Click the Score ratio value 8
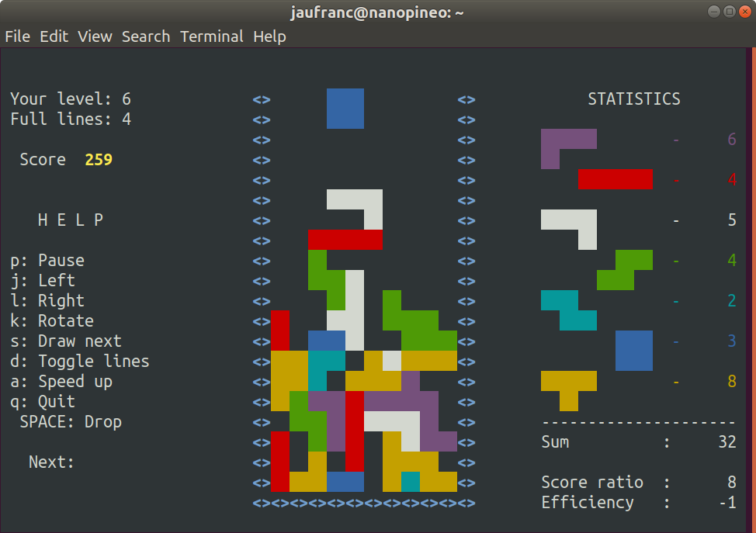The height and width of the screenshot is (533, 756). click(x=732, y=482)
